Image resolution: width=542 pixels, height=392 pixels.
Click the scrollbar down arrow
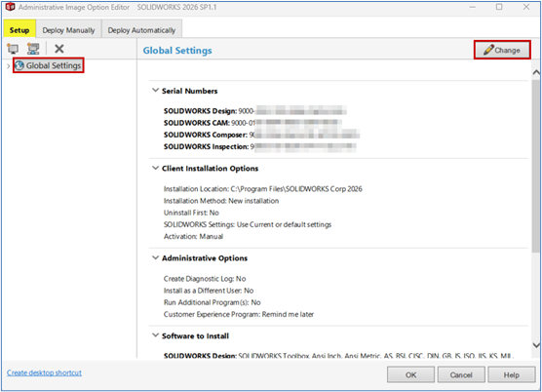(536, 345)
